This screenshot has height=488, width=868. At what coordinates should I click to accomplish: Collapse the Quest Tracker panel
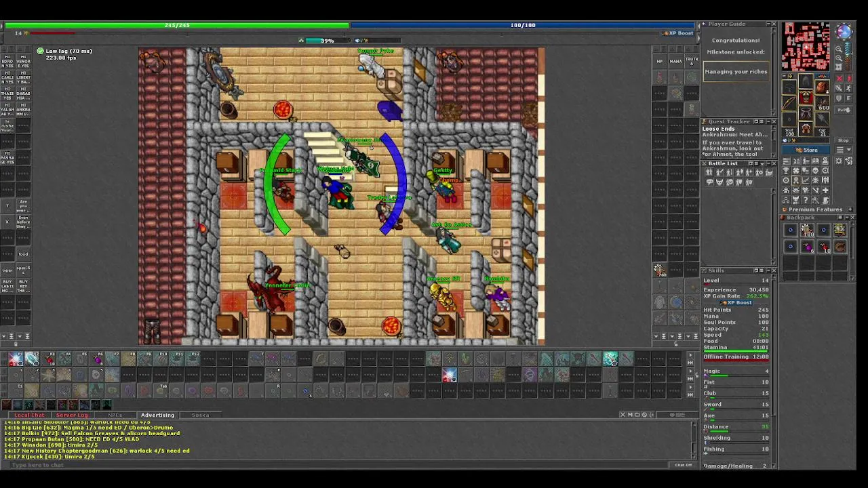coord(768,122)
